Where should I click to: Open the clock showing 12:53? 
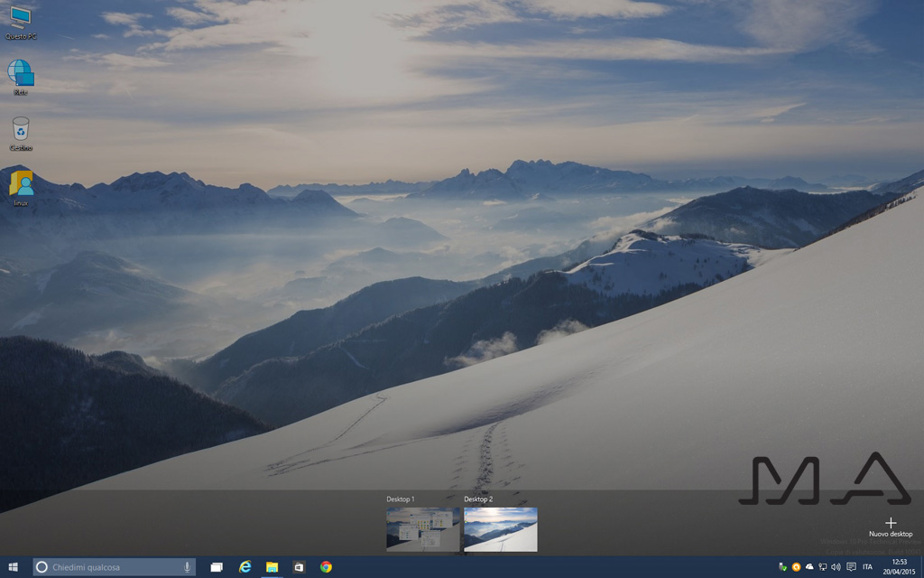(899, 567)
